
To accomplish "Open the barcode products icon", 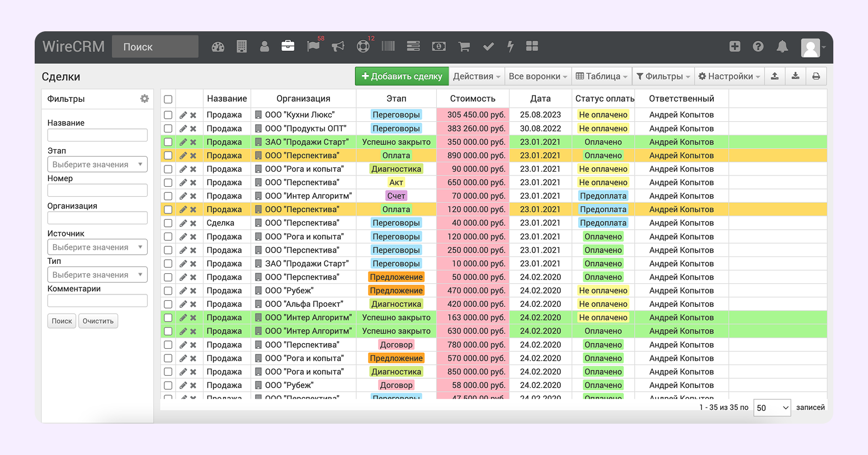I will point(388,46).
